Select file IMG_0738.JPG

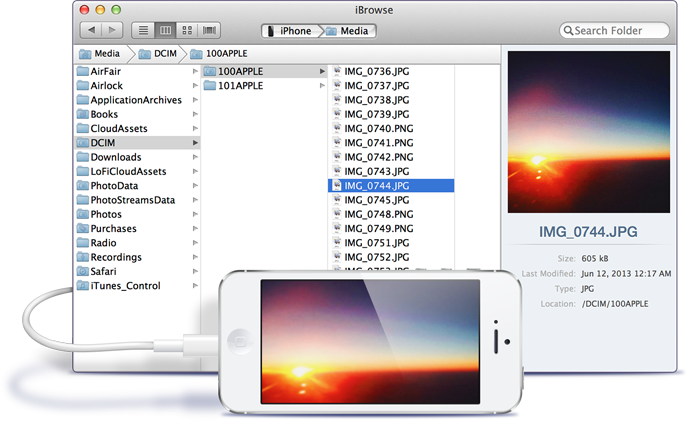(391, 100)
